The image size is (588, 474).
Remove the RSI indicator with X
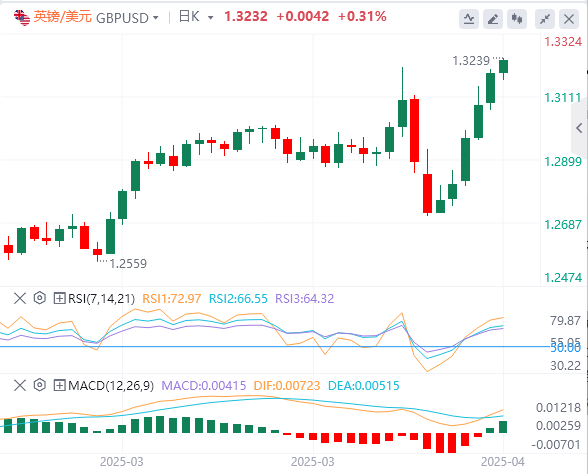(x=20, y=298)
